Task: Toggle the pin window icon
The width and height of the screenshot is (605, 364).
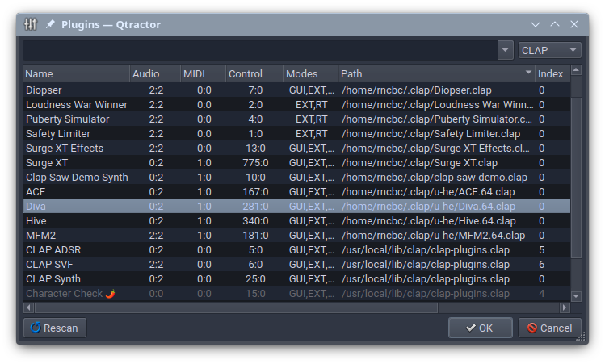Action: tap(50, 24)
